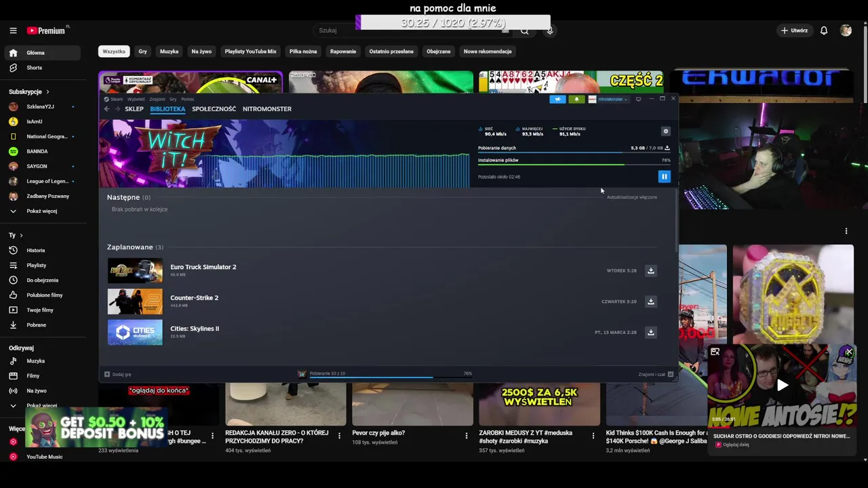This screenshot has height=488, width=868.
Task: Open YouTube Music link in sidebar
Action: click(x=42, y=457)
